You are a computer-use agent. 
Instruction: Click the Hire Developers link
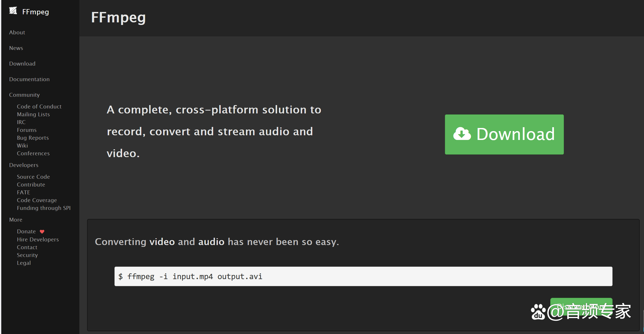click(38, 240)
